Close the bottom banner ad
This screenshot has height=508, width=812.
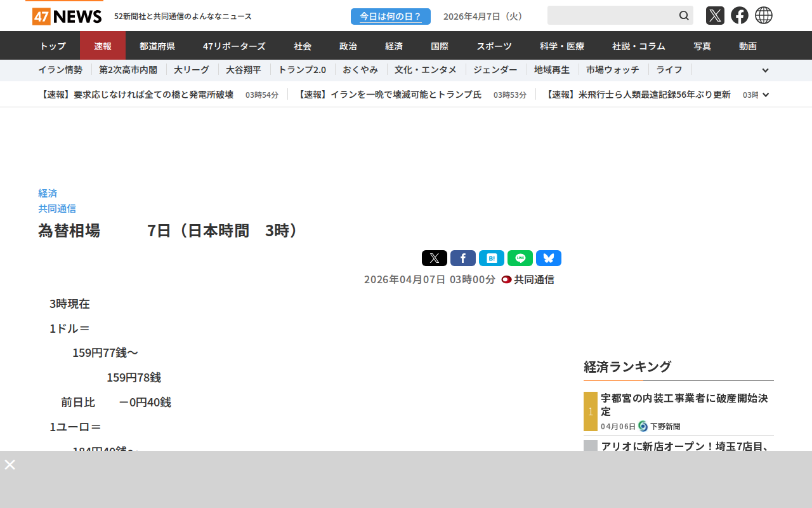(10, 465)
